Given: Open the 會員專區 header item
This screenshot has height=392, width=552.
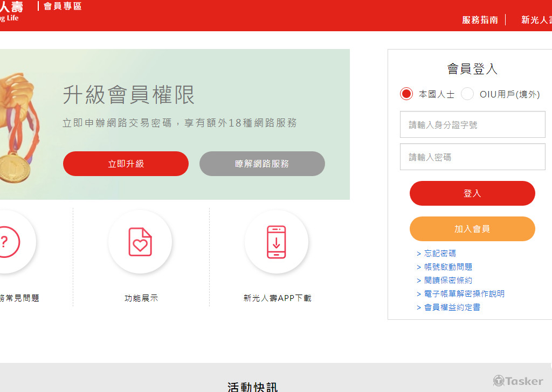Looking at the screenshot, I should tap(63, 6).
